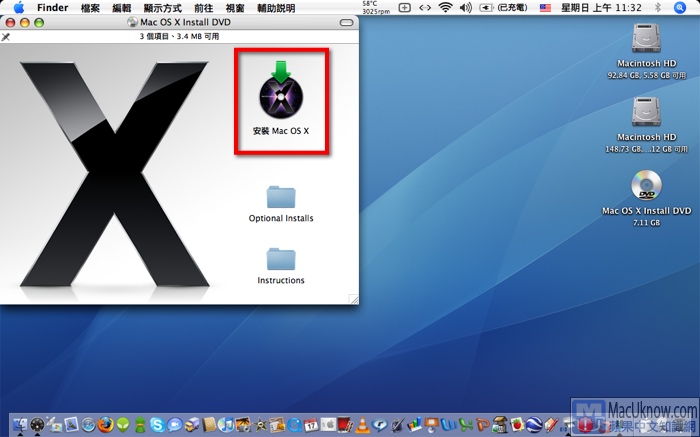This screenshot has height=437, width=700.
Task: Open the 顯示方式 menu
Action: click(x=162, y=8)
